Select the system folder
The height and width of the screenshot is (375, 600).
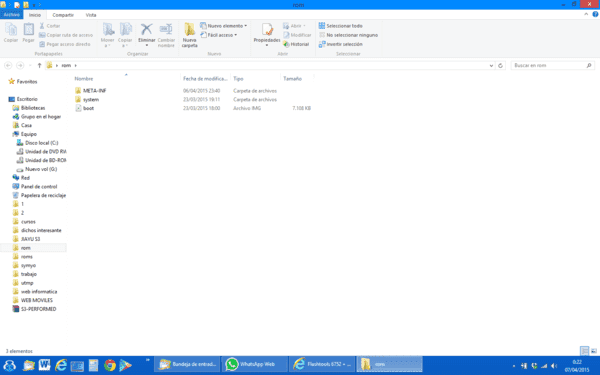[91, 99]
